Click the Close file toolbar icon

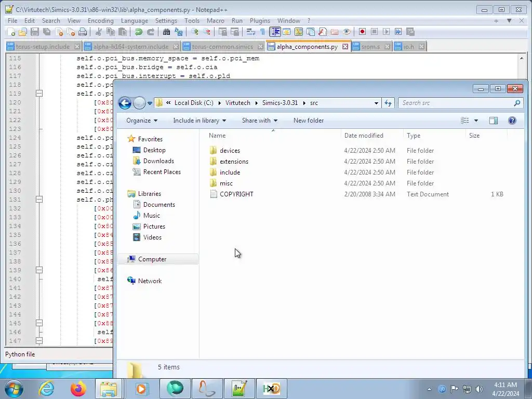pyautogui.click(x=59, y=32)
